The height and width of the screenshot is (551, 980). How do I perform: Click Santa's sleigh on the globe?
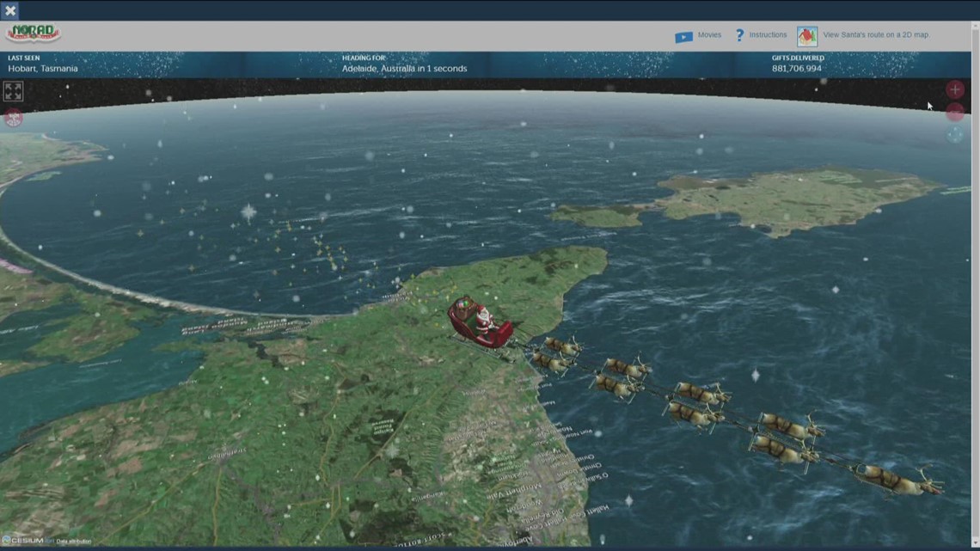(x=480, y=323)
